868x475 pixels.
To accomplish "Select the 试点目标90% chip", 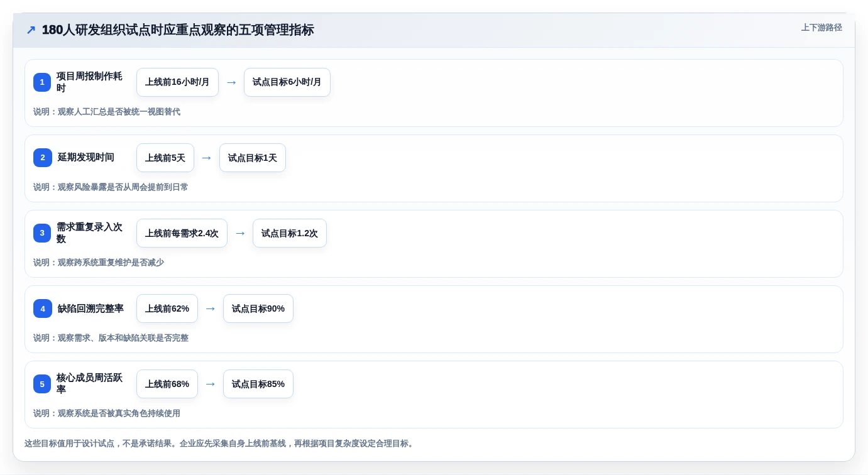I will pos(258,308).
